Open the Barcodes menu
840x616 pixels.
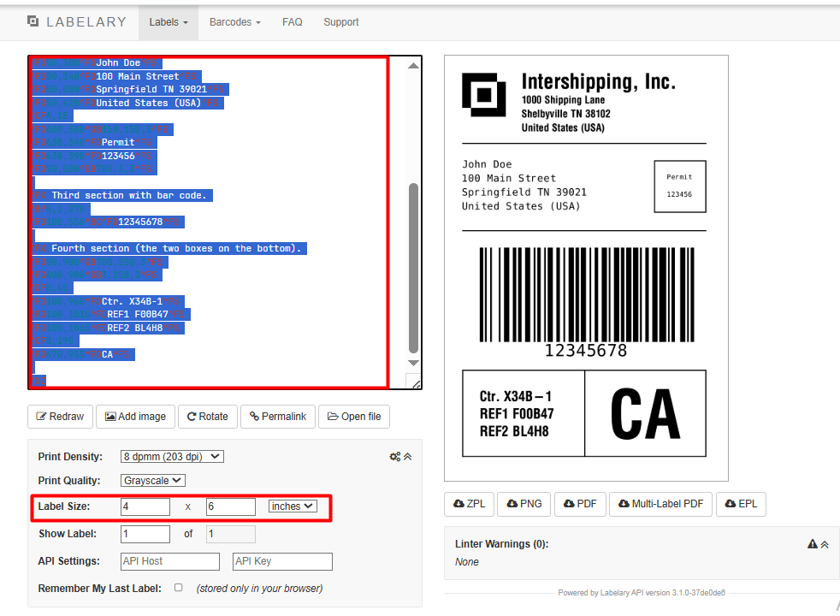tap(234, 22)
